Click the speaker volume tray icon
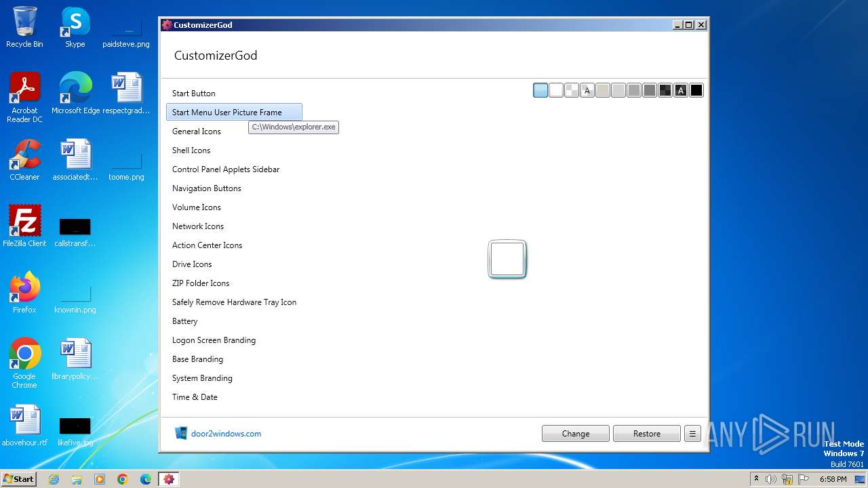The height and width of the screenshot is (488, 868). (771, 479)
